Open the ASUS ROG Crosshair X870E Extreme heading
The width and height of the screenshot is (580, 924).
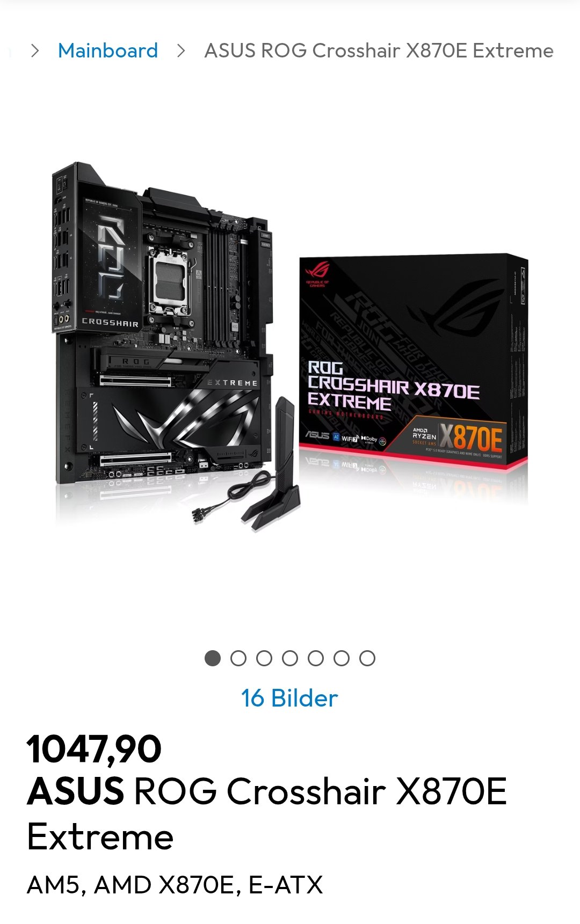pos(267,814)
